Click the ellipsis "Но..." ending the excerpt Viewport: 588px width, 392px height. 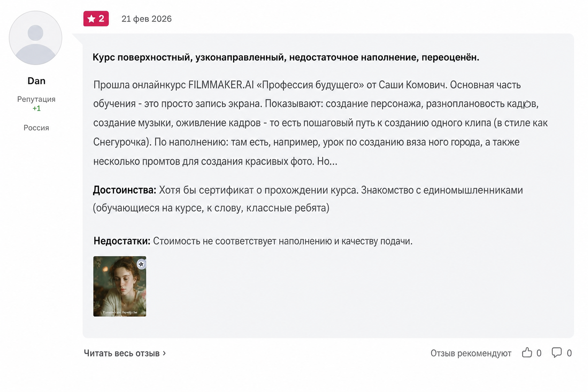[x=327, y=161]
